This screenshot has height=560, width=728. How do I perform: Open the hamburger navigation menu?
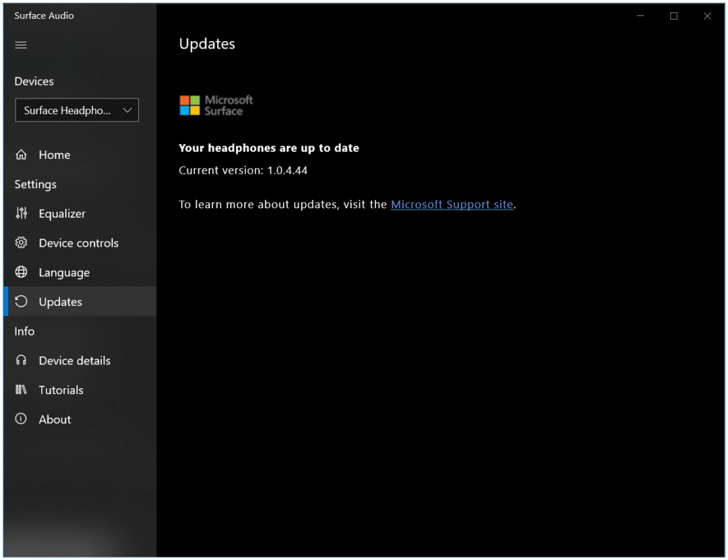pyautogui.click(x=20, y=44)
